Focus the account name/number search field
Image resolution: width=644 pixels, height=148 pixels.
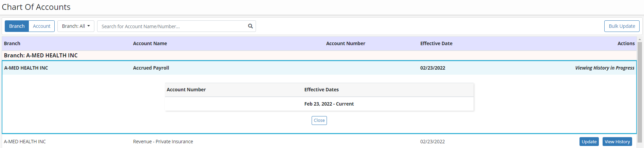tap(173, 26)
